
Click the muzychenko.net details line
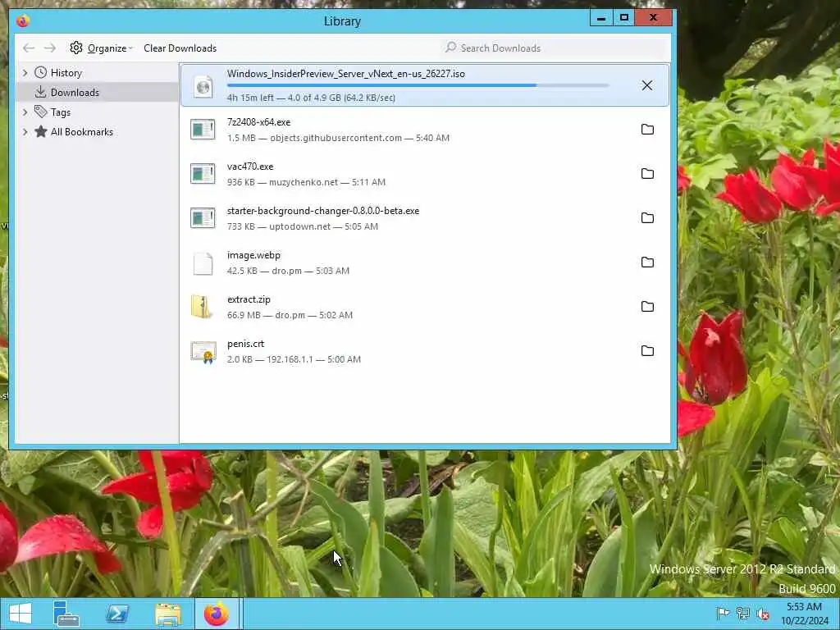point(306,182)
